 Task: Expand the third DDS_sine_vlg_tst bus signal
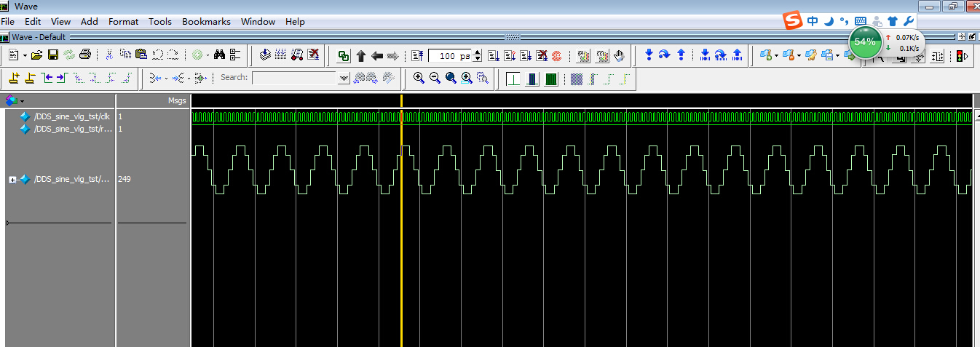pos(12,180)
